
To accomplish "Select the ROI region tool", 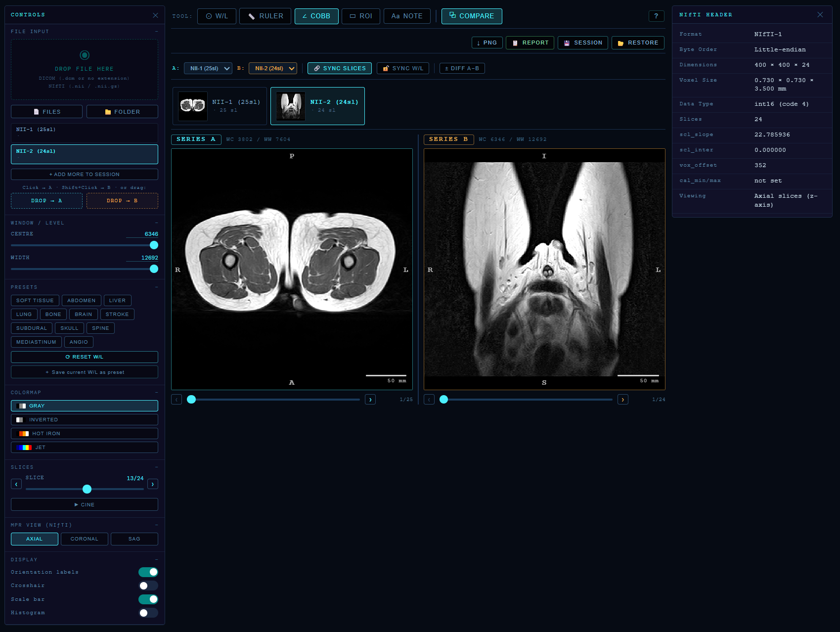I will point(360,16).
